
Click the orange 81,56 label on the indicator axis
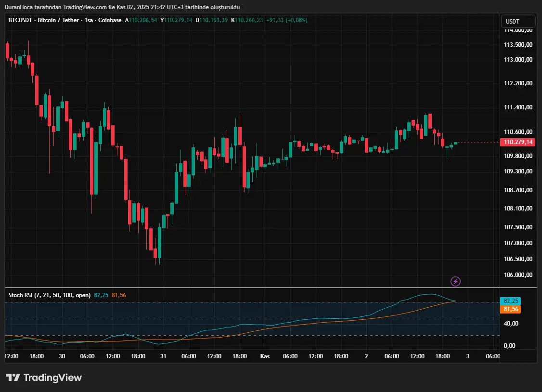click(511, 309)
